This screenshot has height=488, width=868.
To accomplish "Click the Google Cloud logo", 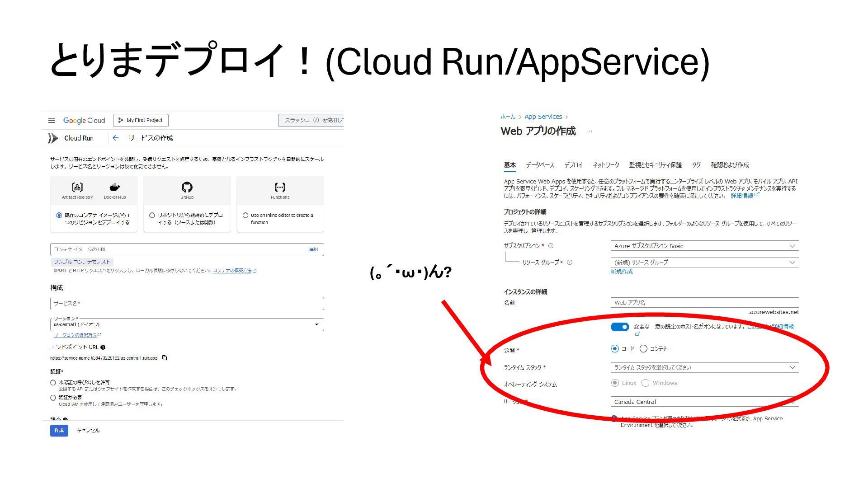I will [x=84, y=121].
